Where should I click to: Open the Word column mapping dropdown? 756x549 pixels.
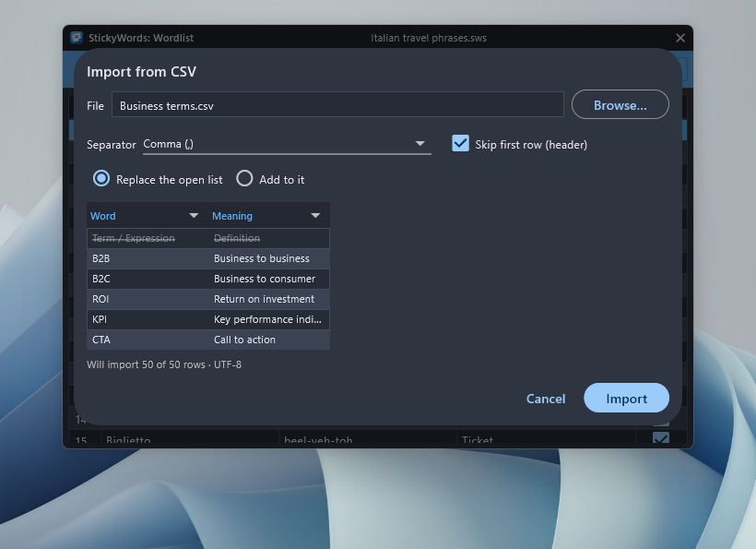click(x=148, y=216)
